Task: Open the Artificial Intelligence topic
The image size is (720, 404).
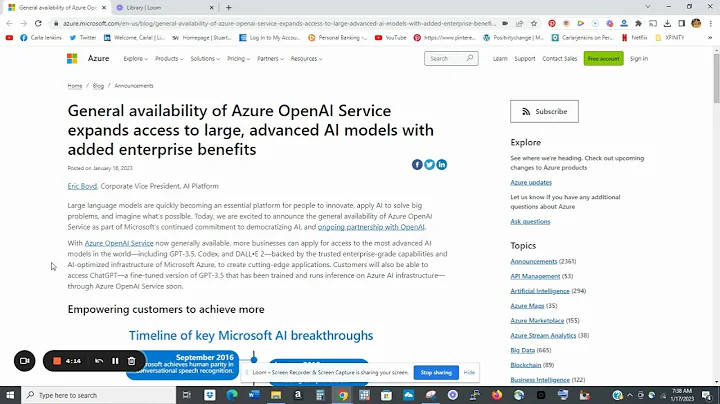Action: [540, 291]
